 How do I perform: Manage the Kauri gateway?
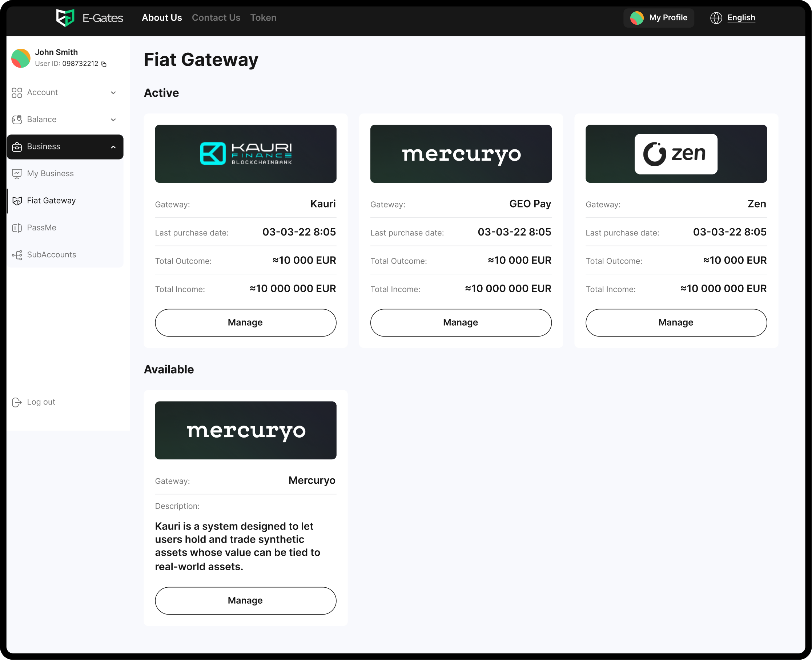[x=246, y=323]
